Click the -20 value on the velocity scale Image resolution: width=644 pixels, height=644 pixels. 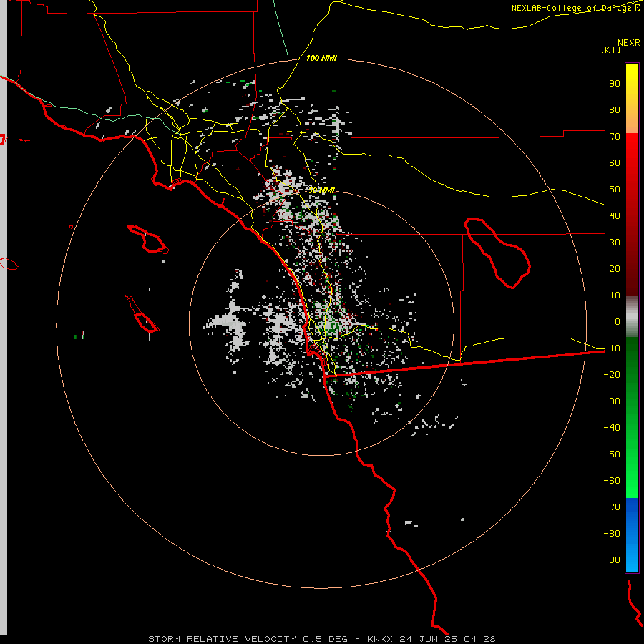click(x=612, y=375)
